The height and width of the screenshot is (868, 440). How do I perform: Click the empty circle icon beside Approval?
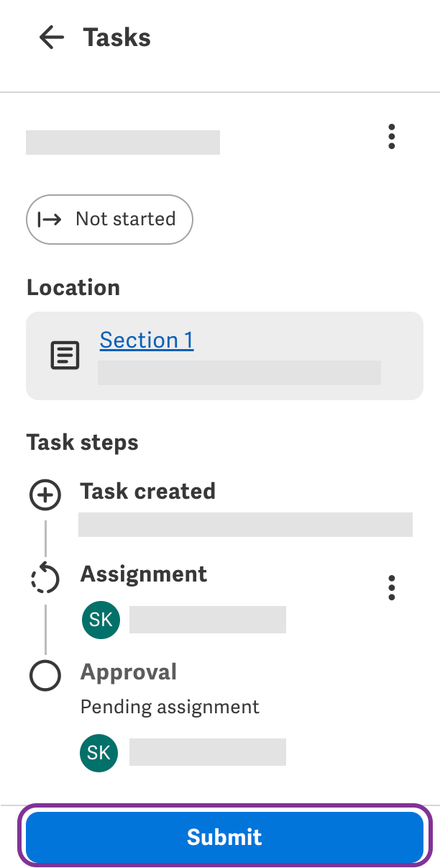pyautogui.click(x=45, y=676)
